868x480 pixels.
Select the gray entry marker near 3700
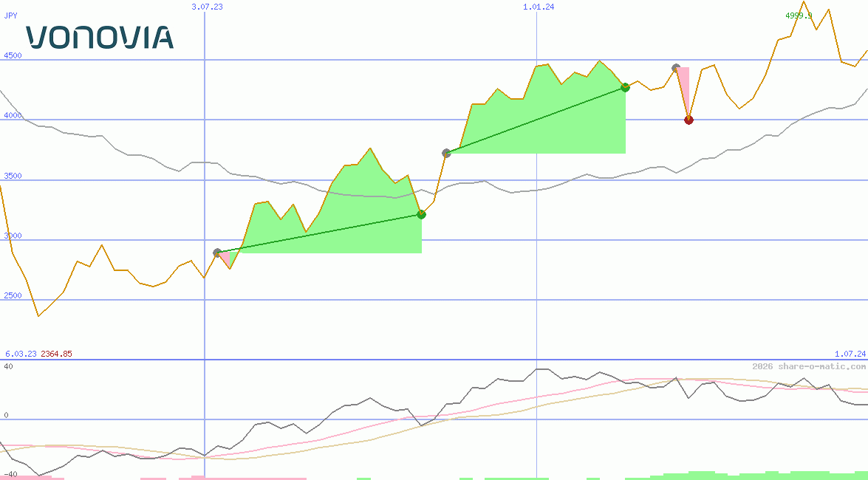[446, 153]
